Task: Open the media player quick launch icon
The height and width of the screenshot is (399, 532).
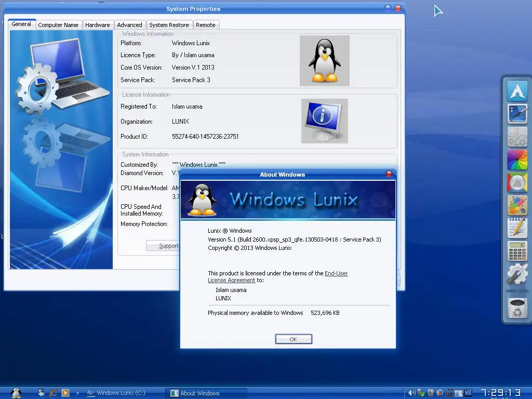Action: pos(65,393)
